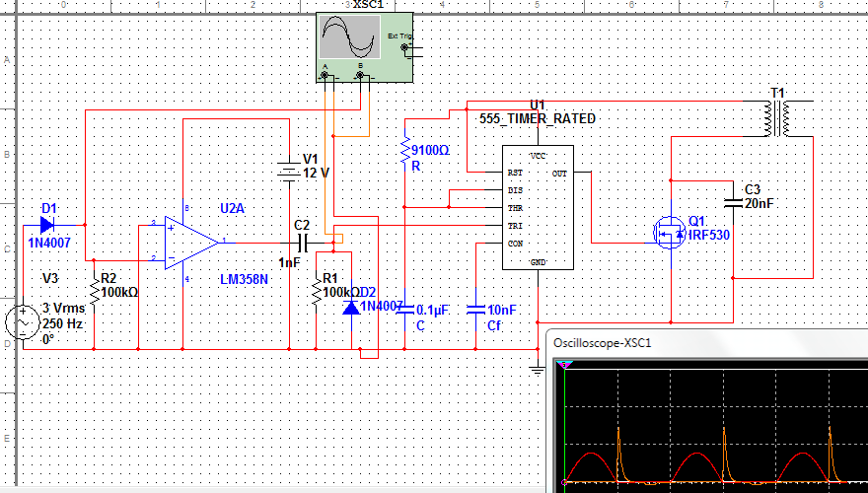The image size is (868, 493).
Task: Select the T1 transformer symbol
Action: (x=779, y=119)
